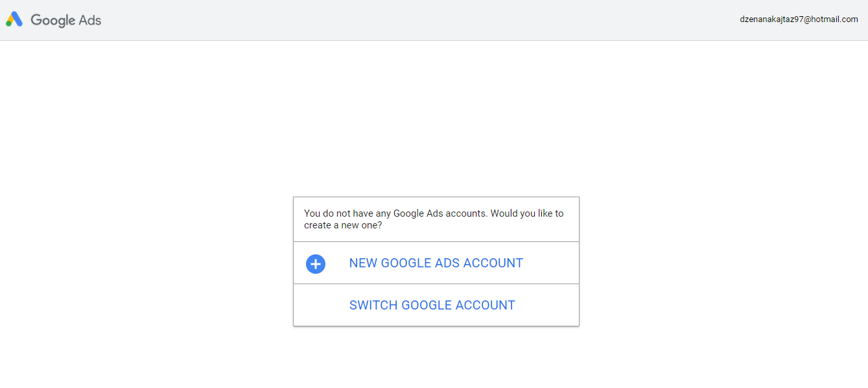Choose SWITCH GOOGLE ACCOUNT option
The width and height of the screenshot is (868, 388).
pyautogui.click(x=432, y=306)
